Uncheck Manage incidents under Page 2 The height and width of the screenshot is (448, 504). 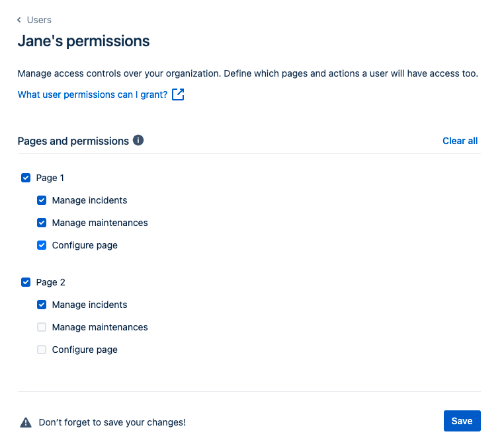42,305
